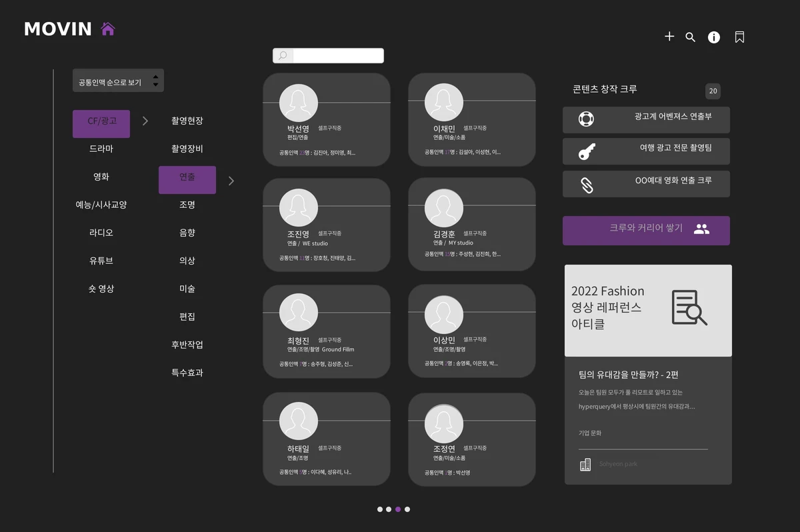The width and height of the screenshot is (800, 532).
Task: Select the 유튜브 category
Action: [101, 261]
